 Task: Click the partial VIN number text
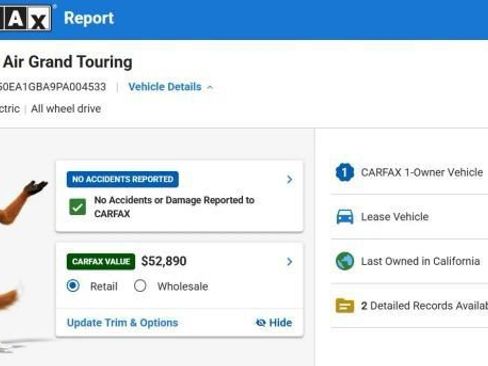click(53, 87)
